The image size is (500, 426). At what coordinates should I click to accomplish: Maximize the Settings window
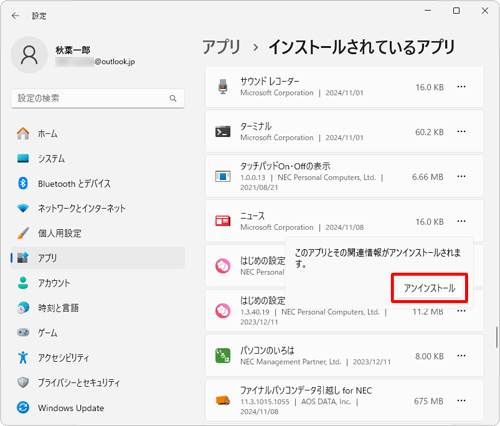coord(456,11)
